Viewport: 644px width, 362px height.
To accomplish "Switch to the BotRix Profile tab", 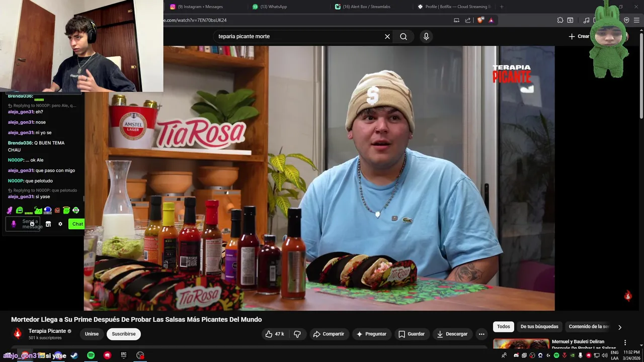I will (454, 7).
